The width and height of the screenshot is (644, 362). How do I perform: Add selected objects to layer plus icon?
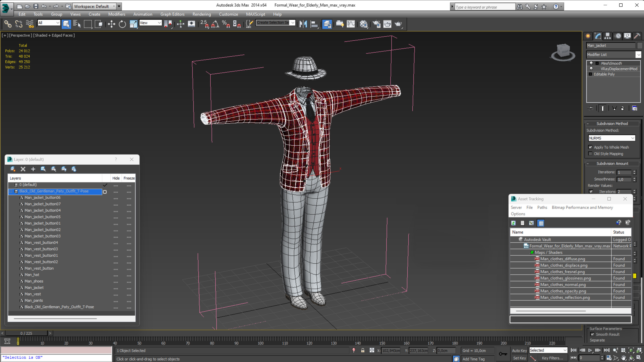coord(33,169)
